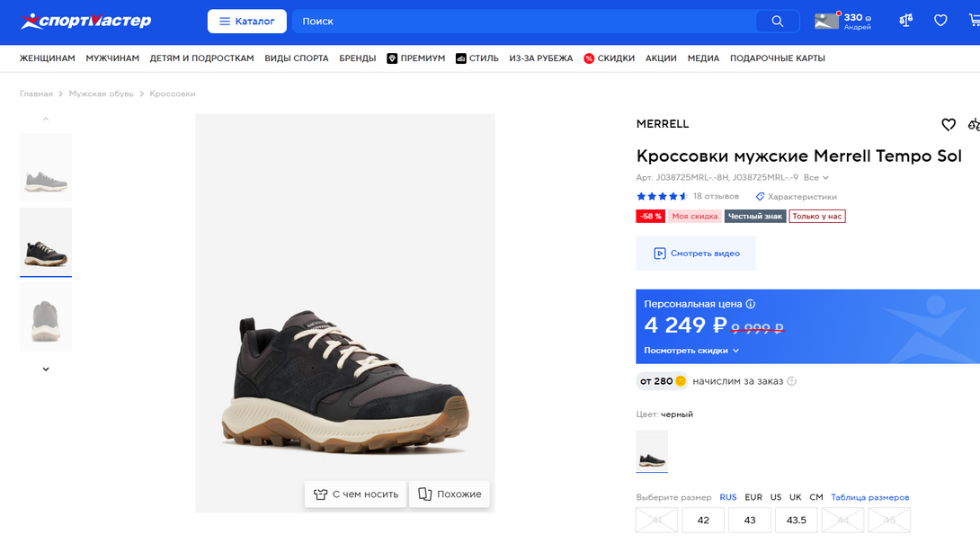Open the MERRELL brand link
Screen dimensions: 980x552
coord(663,124)
